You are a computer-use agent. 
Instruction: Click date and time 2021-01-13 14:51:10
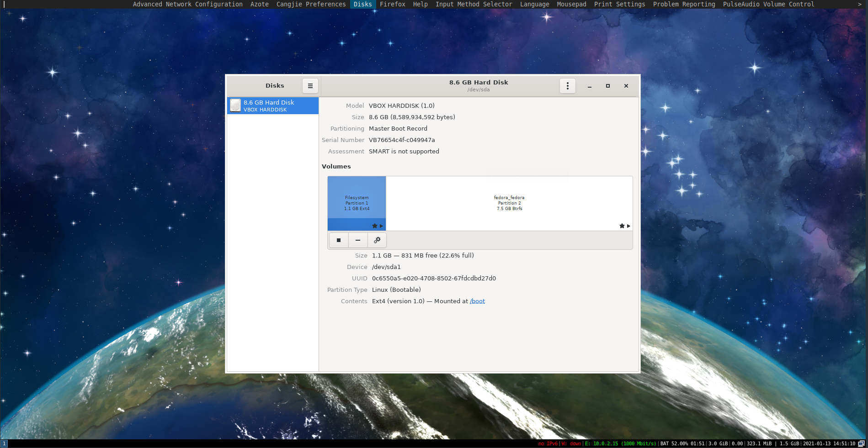[x=829, y=443]
